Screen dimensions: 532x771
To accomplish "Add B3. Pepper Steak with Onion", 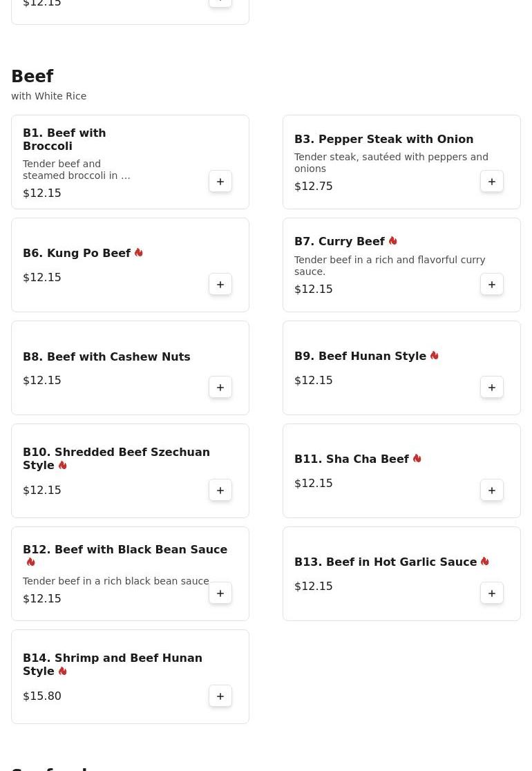I will (492, 182).
